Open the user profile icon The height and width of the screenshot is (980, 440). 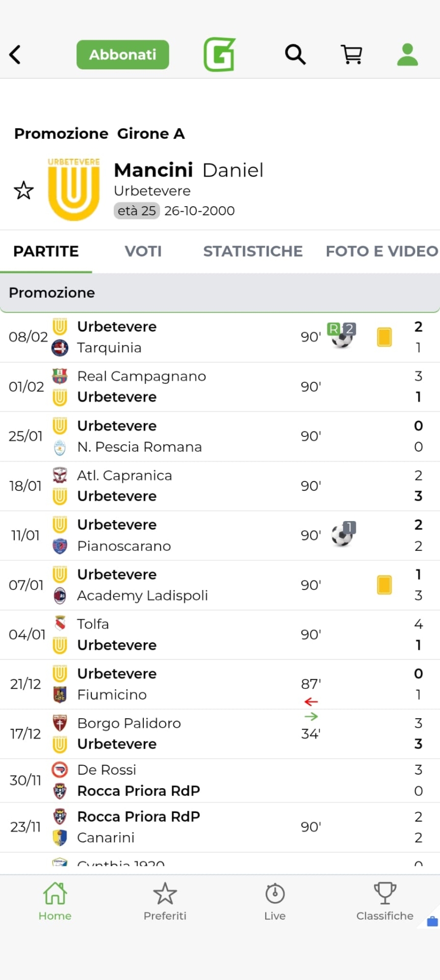407,55
